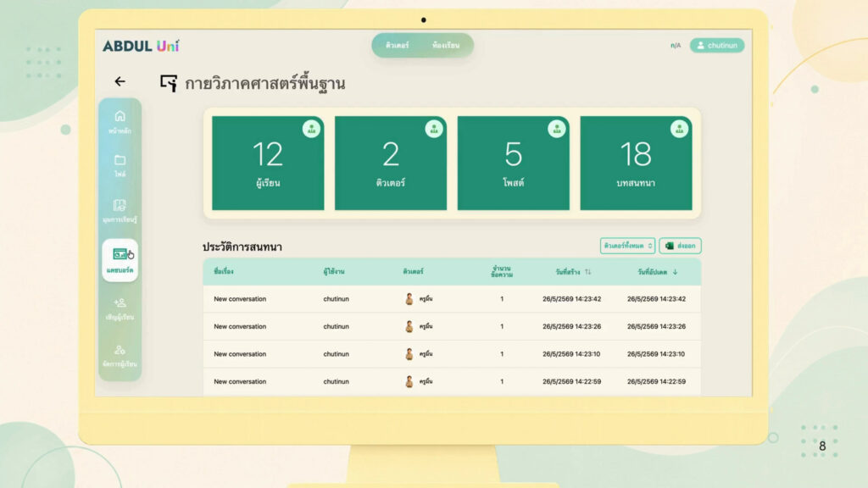
Task: Open New conversation in the 14:23:42 row
Action: tap(240, 299)
